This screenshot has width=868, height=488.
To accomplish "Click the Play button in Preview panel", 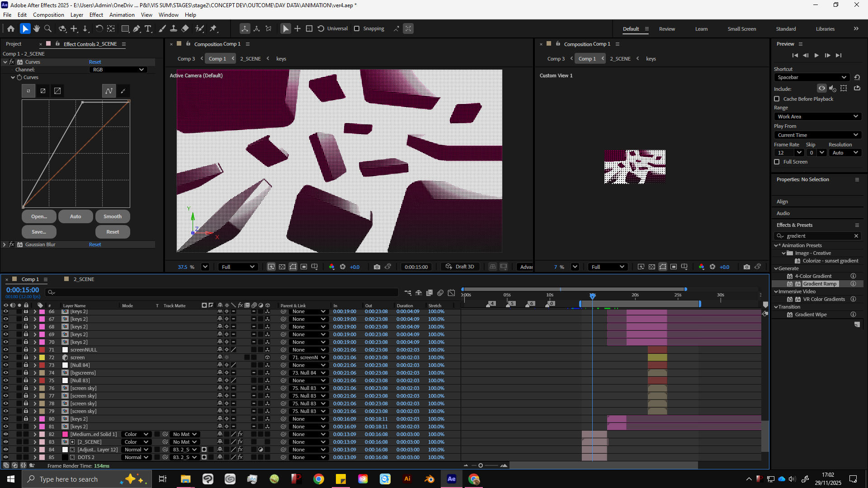I will (x=816, y=55).
